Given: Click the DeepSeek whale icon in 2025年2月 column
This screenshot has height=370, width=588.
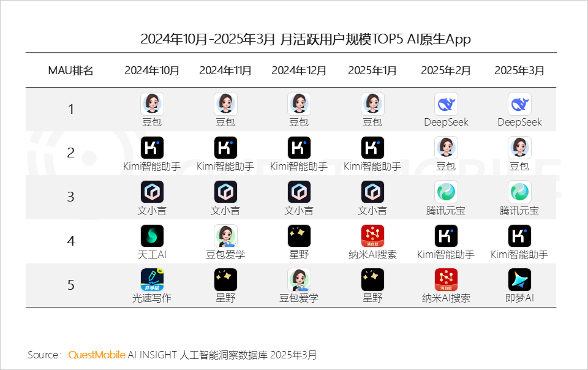Looking at the screenshot, I should coord(446,103).
